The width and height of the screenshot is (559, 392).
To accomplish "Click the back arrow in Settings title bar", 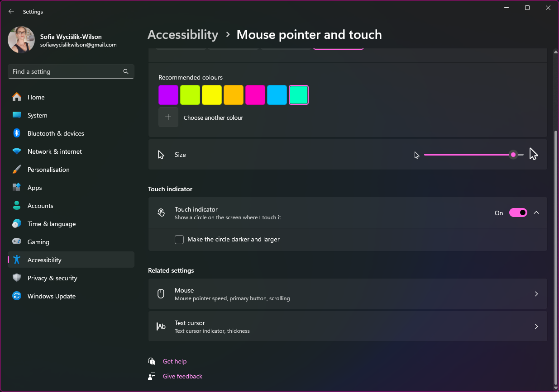I will 11,12.
